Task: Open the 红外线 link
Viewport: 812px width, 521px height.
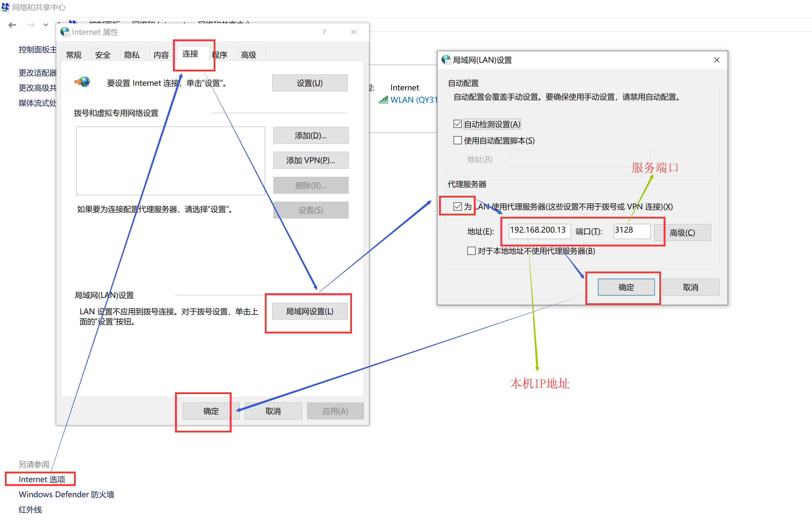Action: tap(30, 510)
